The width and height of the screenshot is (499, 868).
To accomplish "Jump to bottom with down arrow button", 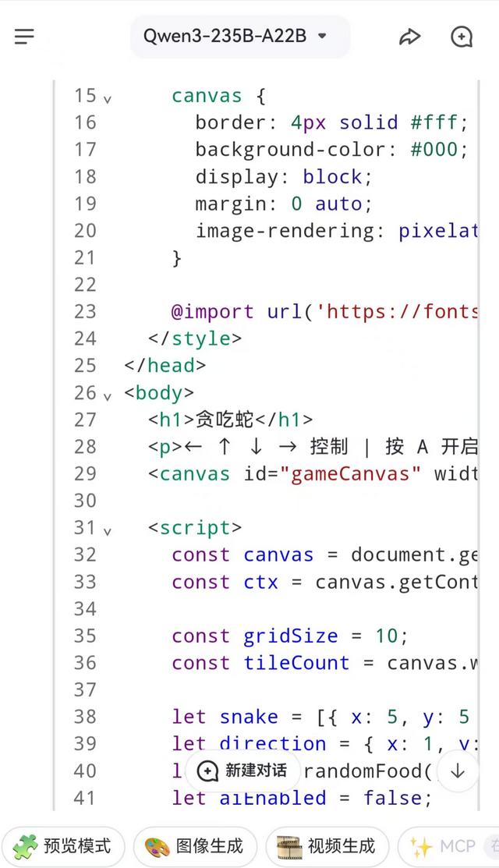I will tap(458, 771).
